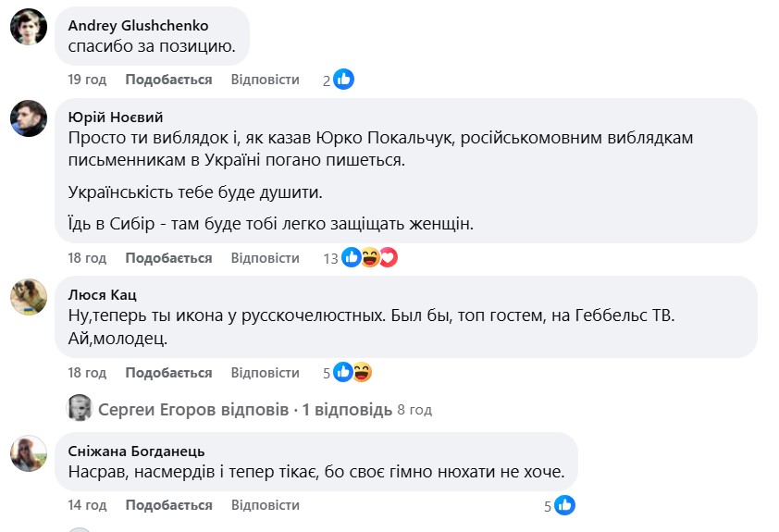This screenshot has height=532, width=779.
Task: Reply to Andrey Glushchenko's comment
Action: point(265,80)
